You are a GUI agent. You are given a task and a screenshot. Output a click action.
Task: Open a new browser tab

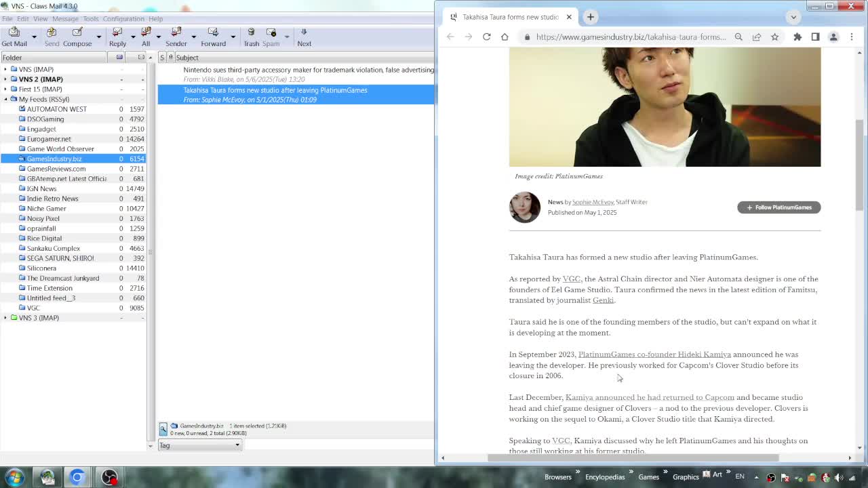591,17
